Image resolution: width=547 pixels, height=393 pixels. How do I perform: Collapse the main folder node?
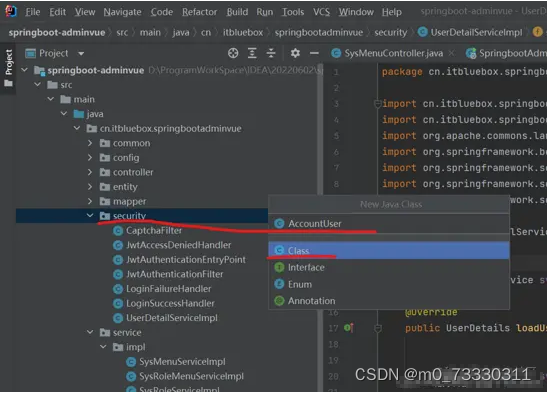pos(51,99)
